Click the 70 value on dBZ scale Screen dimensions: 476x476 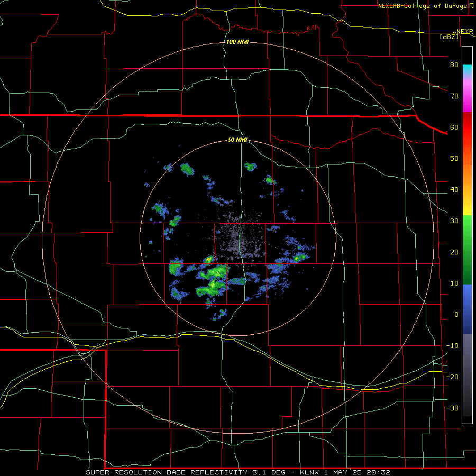pos(454,96)
